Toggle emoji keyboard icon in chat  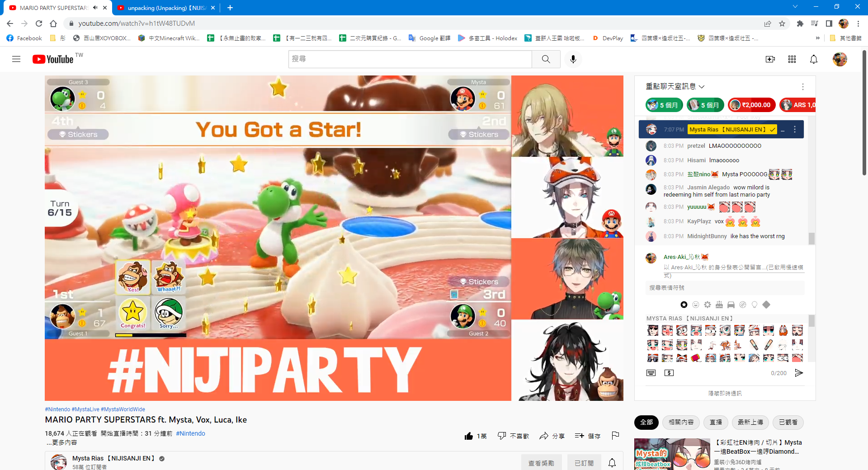651,373
